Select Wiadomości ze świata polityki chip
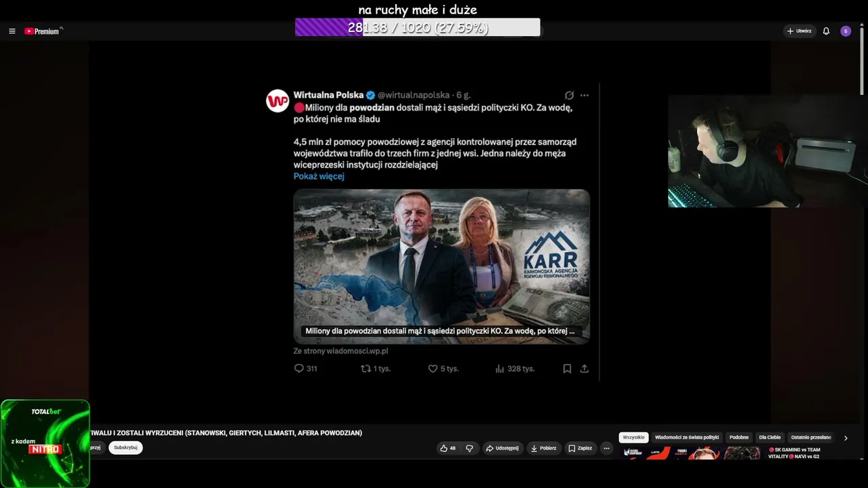This screenshot has width=868, height=488. pyautogui.click(x=687, y=438)
